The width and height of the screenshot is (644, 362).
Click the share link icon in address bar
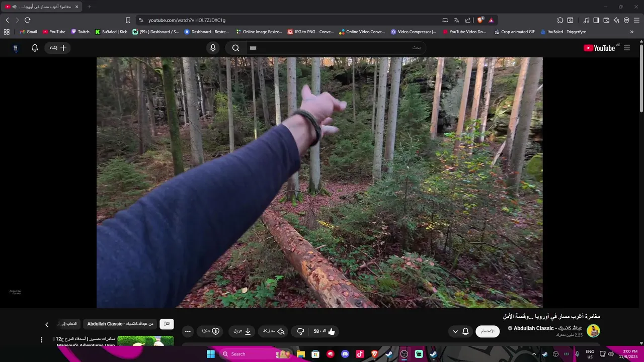pyautogui.click(x=468, y=20)
